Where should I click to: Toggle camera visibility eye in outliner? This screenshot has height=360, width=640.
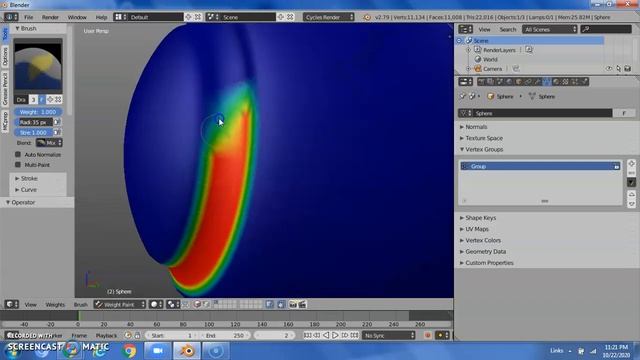point(609,69)
